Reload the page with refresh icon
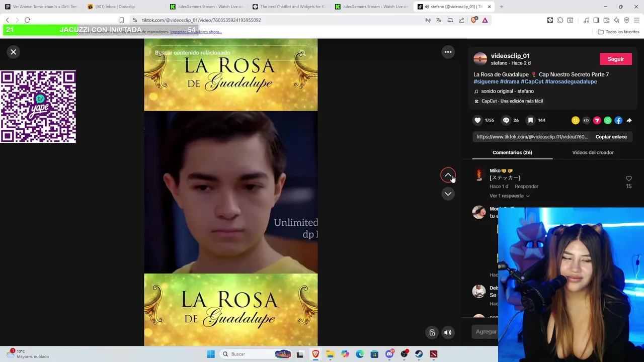Image resolution: width=644 pixels, height=362 pixels. [x=27, y=20]
